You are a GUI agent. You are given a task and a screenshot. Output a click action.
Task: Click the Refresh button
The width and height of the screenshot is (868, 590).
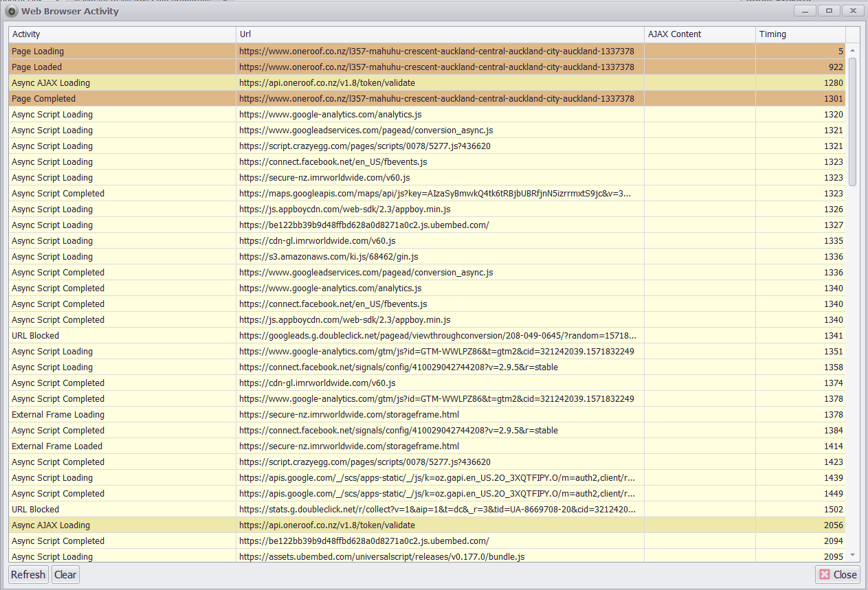pyautogui.click(x=28, y=575)
